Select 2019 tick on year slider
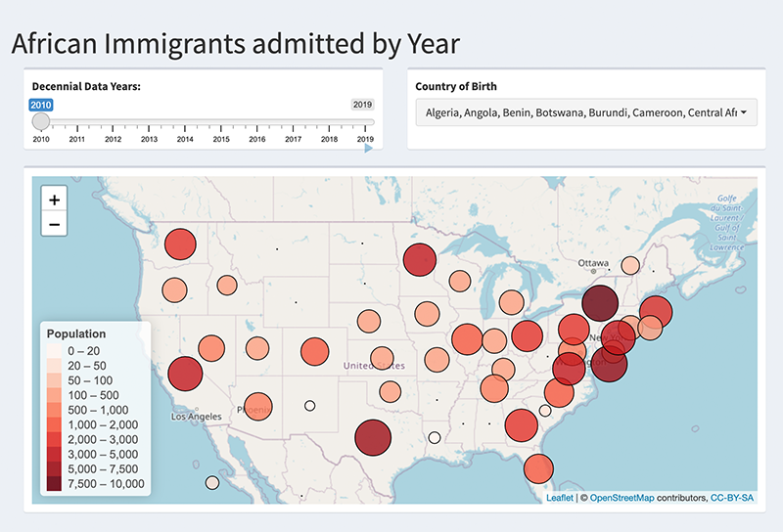The height and width of the screenshot is (532, 783). pyautogui.click(x=365, y=123)
